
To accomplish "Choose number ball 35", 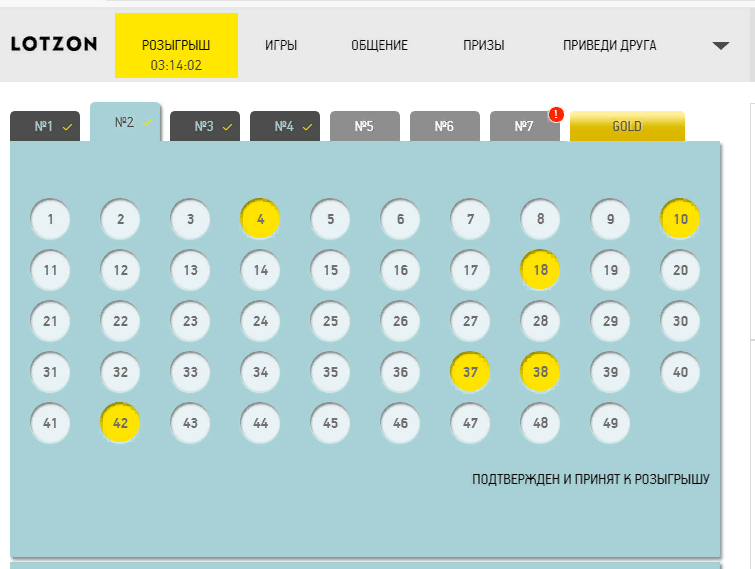I will point(330,372).
